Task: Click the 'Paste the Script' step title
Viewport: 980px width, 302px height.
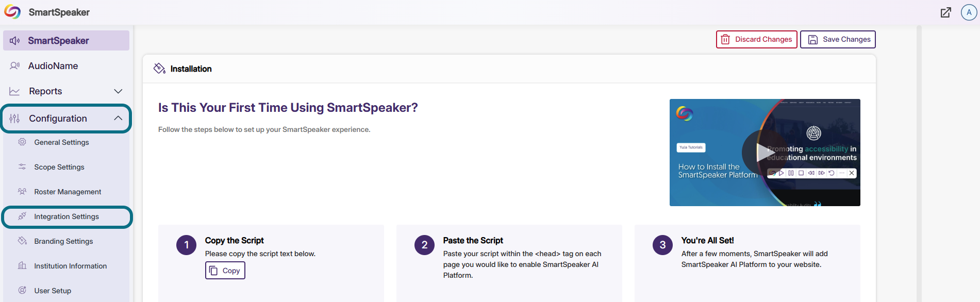Action: tap(473, 241)
